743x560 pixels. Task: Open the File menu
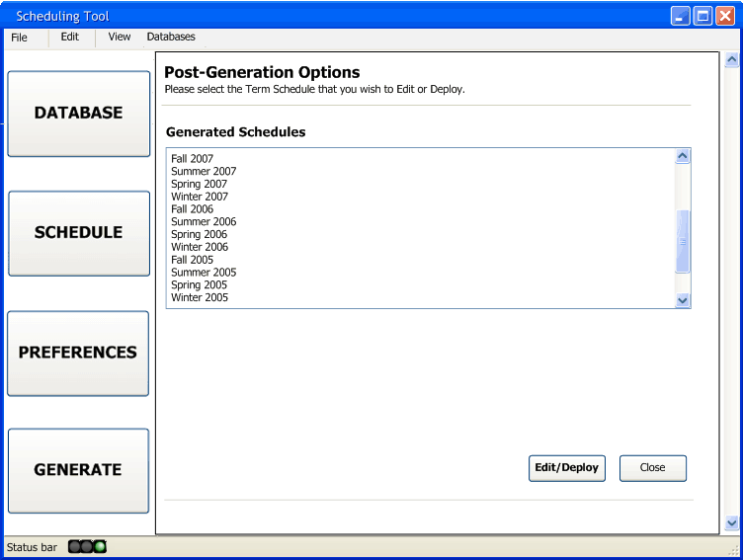pos(19,38)
